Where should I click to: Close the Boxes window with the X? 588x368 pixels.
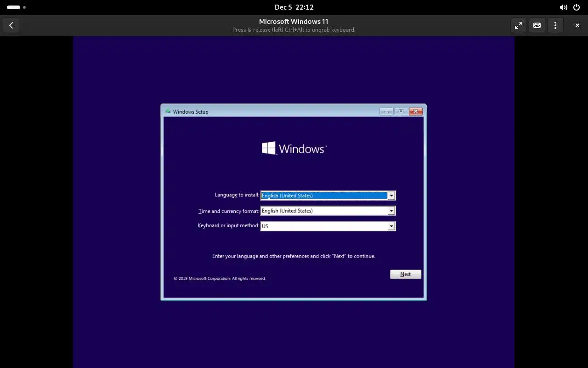(577, 25)
